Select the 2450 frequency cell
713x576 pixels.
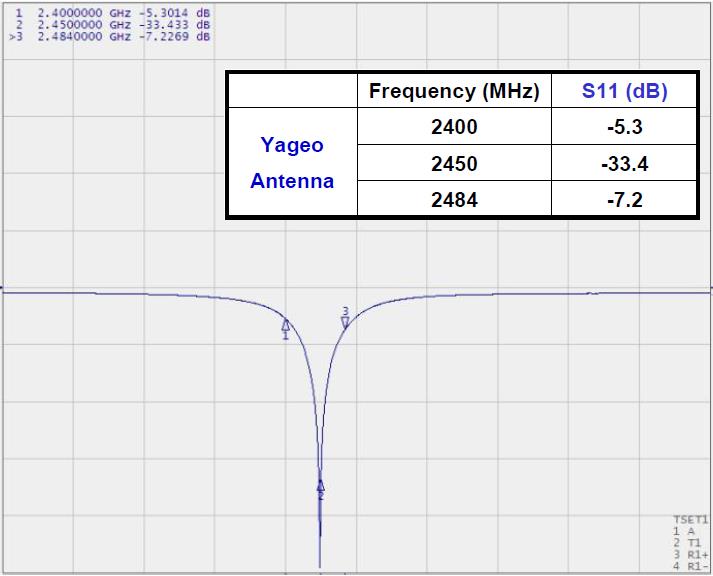[454, 163]
